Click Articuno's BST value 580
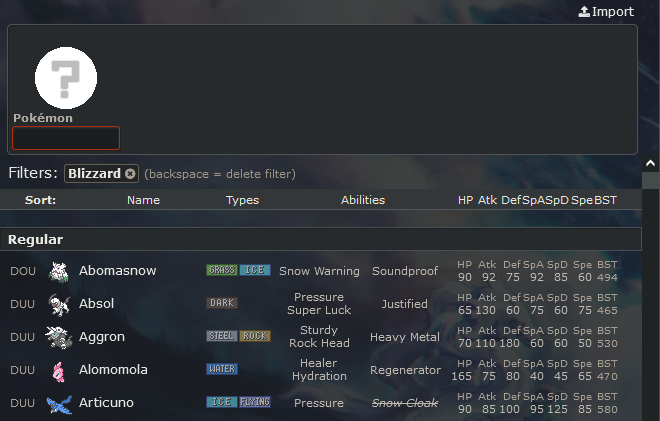The width and height of the screenshot is (660, 421). coord(607,409)
